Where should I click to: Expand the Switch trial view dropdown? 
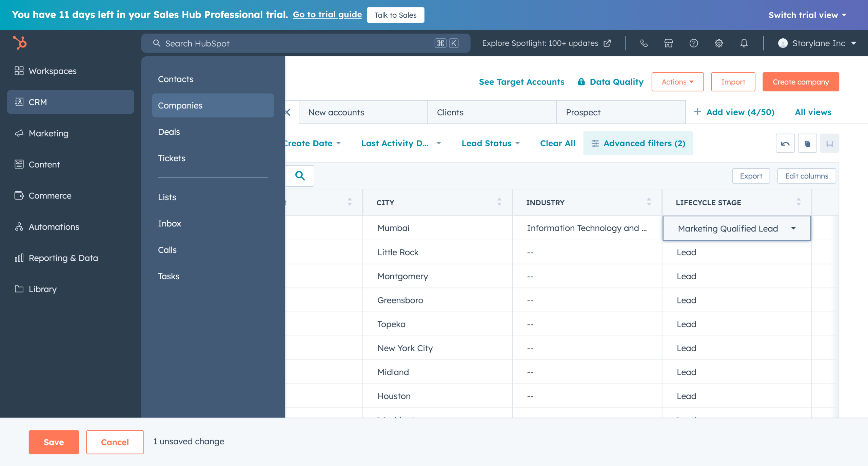pyautogui.click(x=807, y=15)
